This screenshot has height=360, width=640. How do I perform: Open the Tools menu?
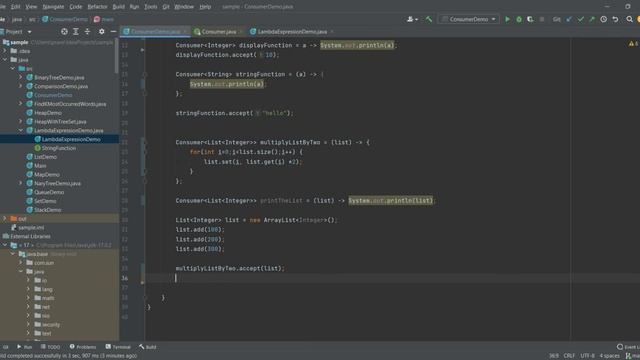(151, 7)
